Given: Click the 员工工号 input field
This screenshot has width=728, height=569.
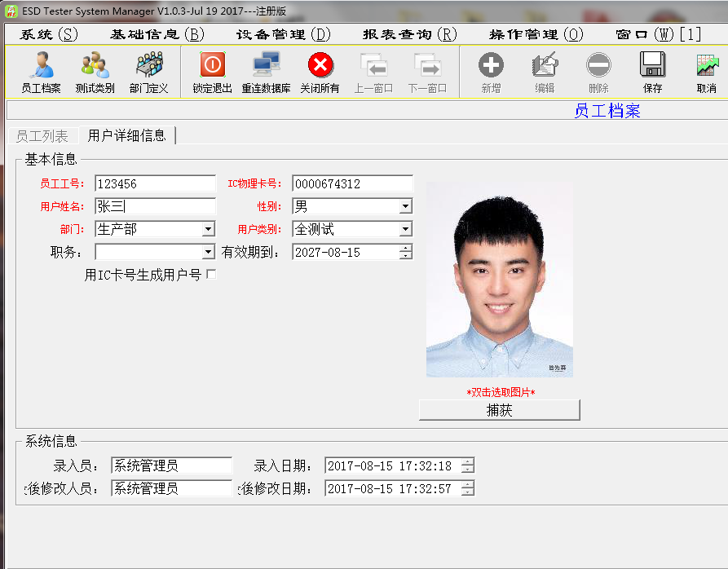Looking at the screenshot, I should pyautogui.click(x=155, y=184).
